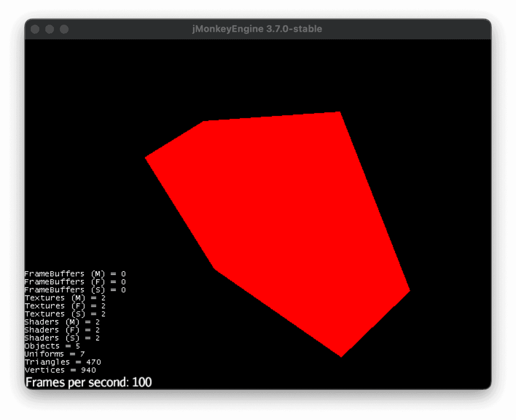Screen dimensions: 516x420
Task: Click the Shaders (S) = 2 line
Action: (x=62, y=338)
